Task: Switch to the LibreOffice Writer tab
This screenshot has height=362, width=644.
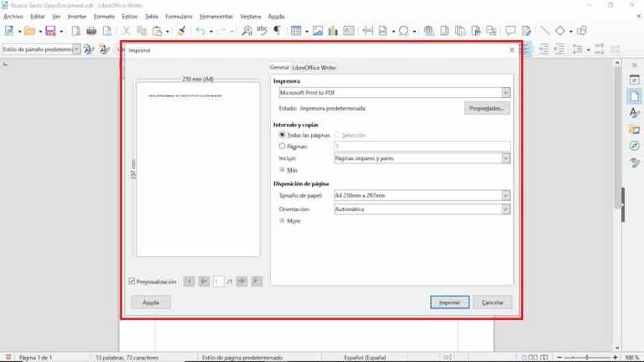Action: (314, 68)
